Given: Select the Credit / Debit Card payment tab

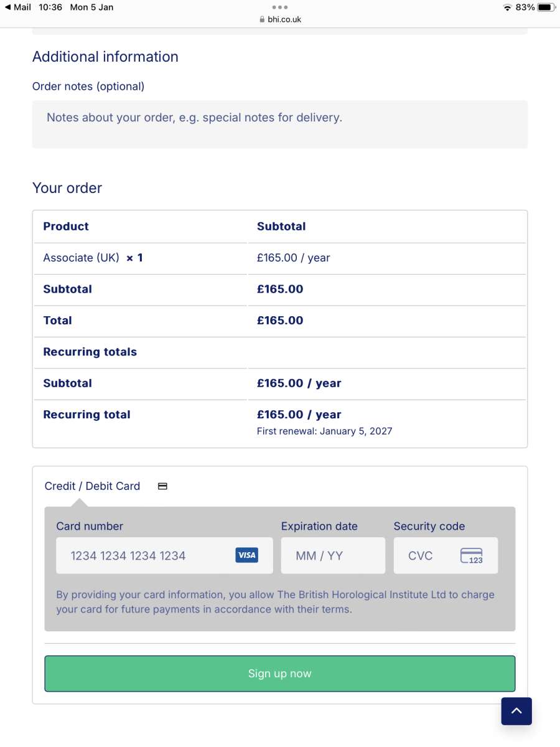Looking at the screenshot, I should (x=92, y=486).
